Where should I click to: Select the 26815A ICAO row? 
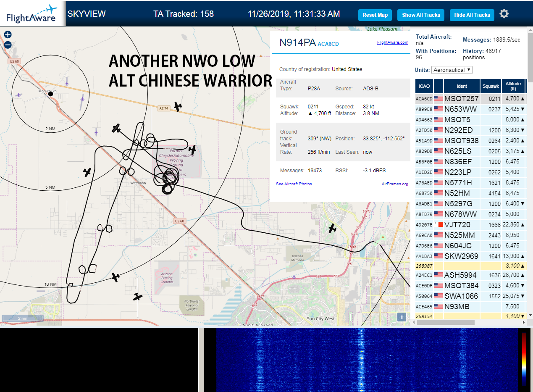470,316
